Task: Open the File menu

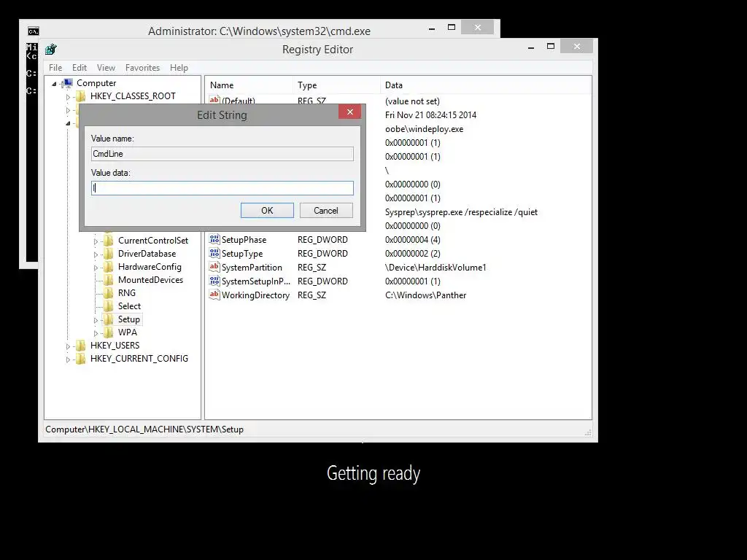Action: coord(55,68)
